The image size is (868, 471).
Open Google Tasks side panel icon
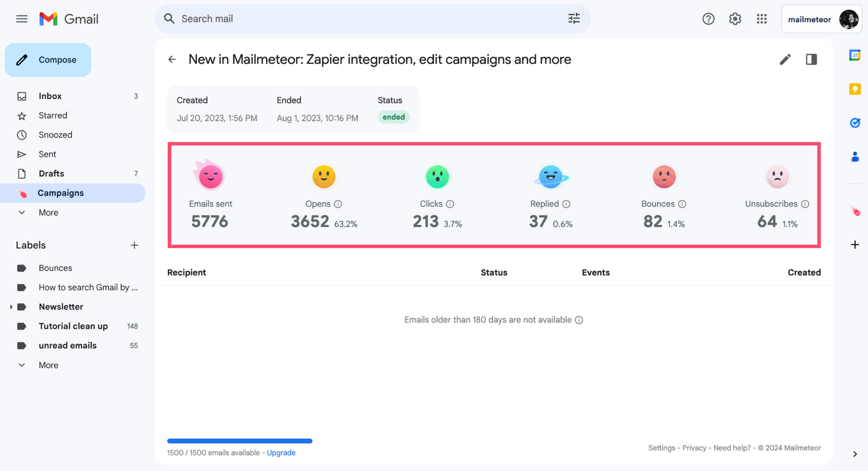(855, 122)
